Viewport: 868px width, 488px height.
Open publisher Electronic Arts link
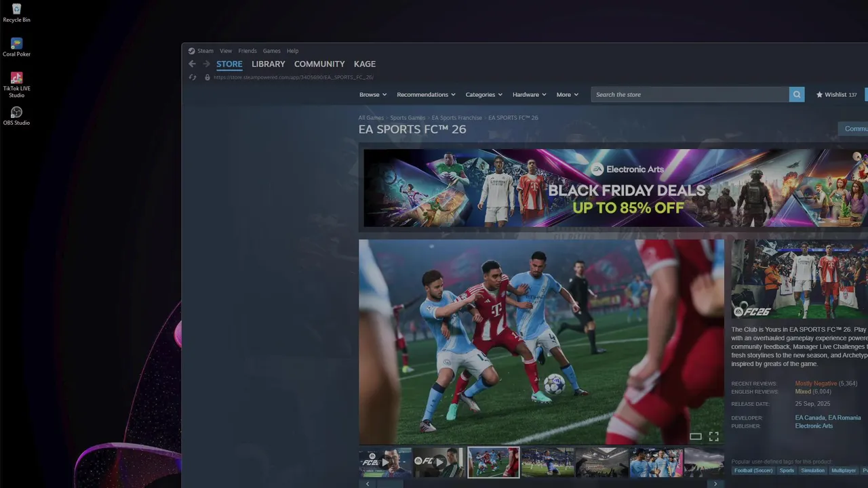[x=814, y=426]
